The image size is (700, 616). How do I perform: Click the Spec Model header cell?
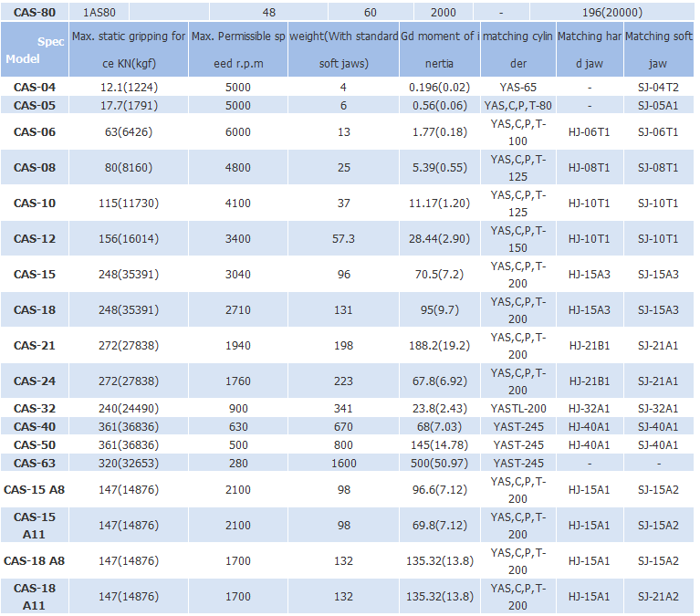(x=35, y=49)
